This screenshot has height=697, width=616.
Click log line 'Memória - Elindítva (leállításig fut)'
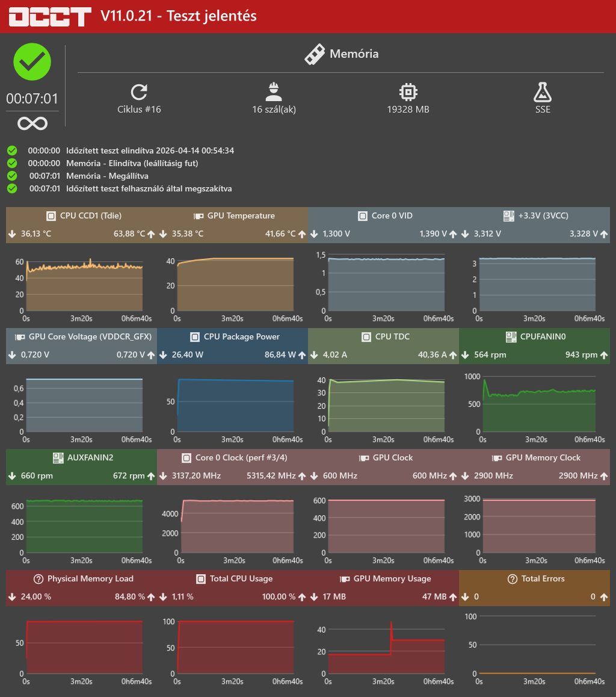(132, 163)
